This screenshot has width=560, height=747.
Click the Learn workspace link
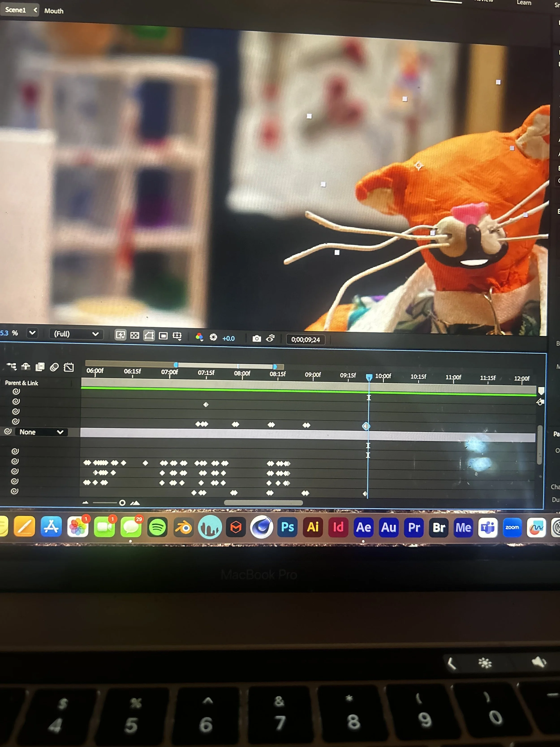(523, 3)
